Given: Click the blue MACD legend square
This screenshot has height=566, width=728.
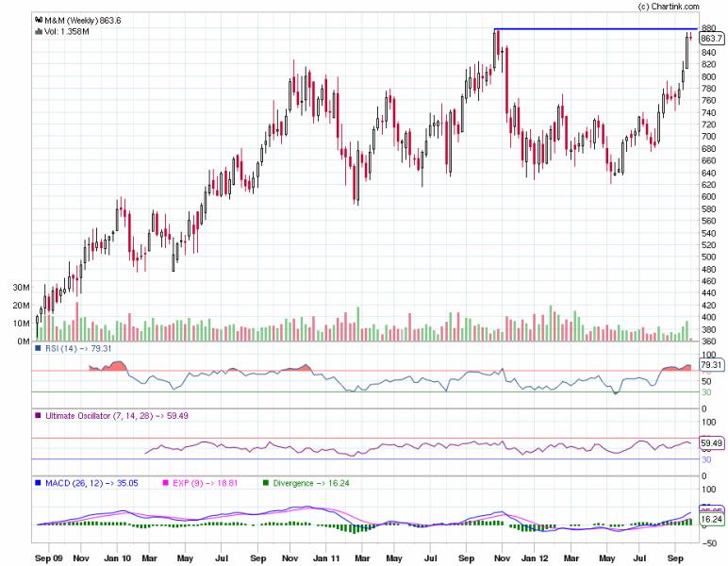Looking at the screenshot, I should click(38, 483).
